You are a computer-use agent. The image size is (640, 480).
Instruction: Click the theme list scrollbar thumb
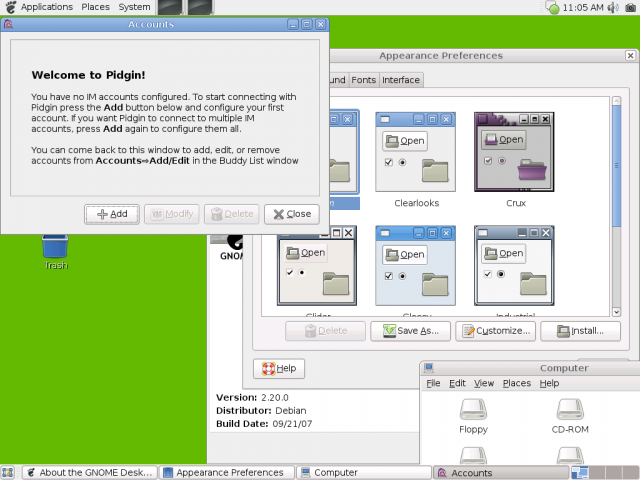coord(616,166)
